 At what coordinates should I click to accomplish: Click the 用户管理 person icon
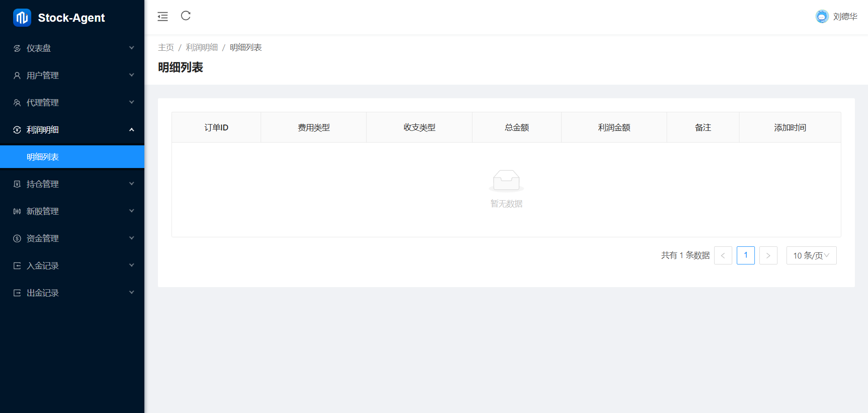tap(17, 76)
